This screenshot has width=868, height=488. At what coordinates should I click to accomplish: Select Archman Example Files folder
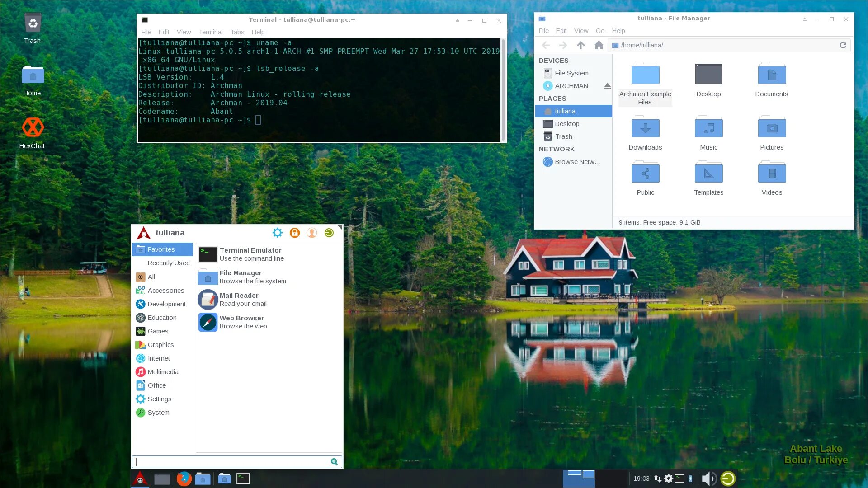click(x=645, y=84)
